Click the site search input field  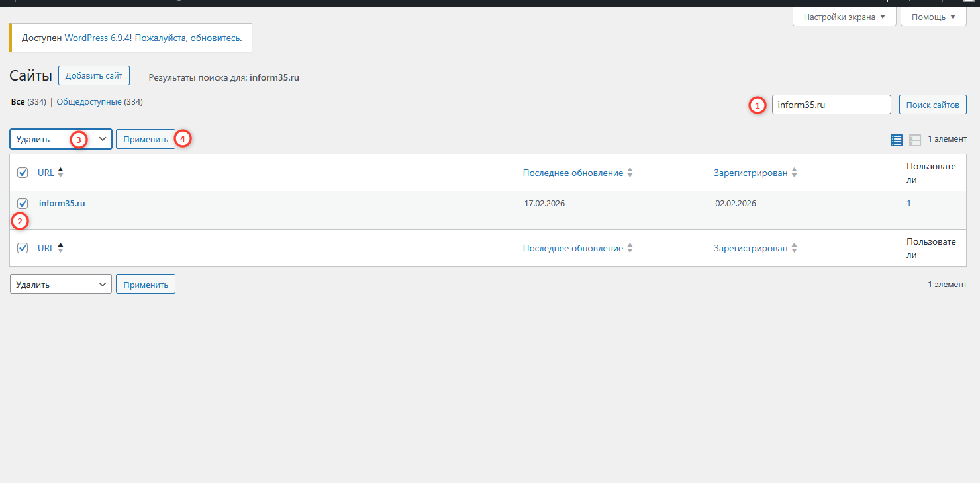(x=831, y=105)
